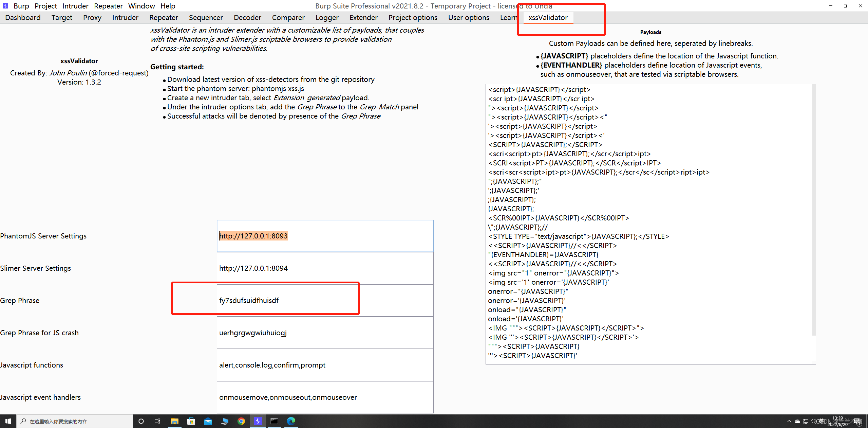868x428 pixels.
Task: Open Windows Start menu
Action: (8, 421)
